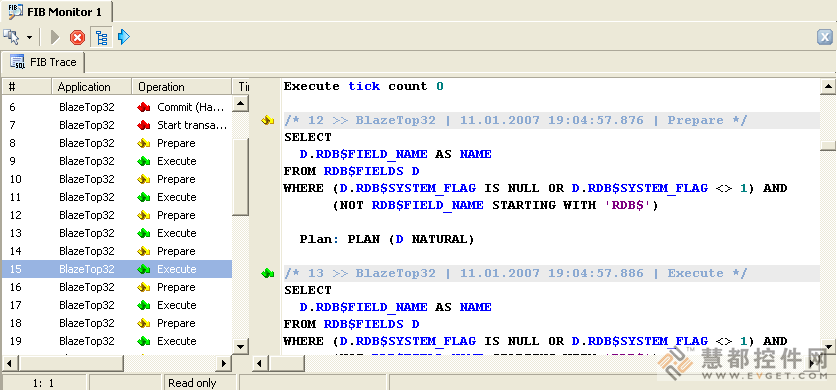Click the statement 12 Prepare comment header
This screenshot has height=391, width=837.
click(515, 120)
